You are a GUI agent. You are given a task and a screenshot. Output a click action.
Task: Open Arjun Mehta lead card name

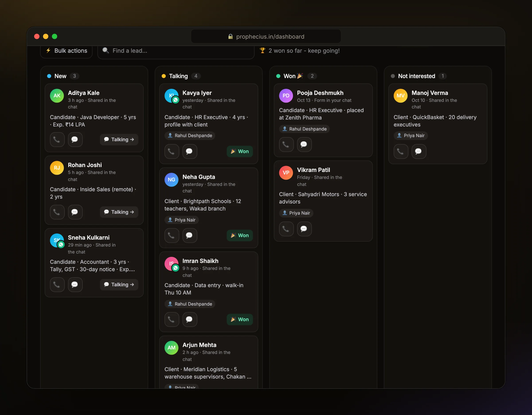point(199,345)
